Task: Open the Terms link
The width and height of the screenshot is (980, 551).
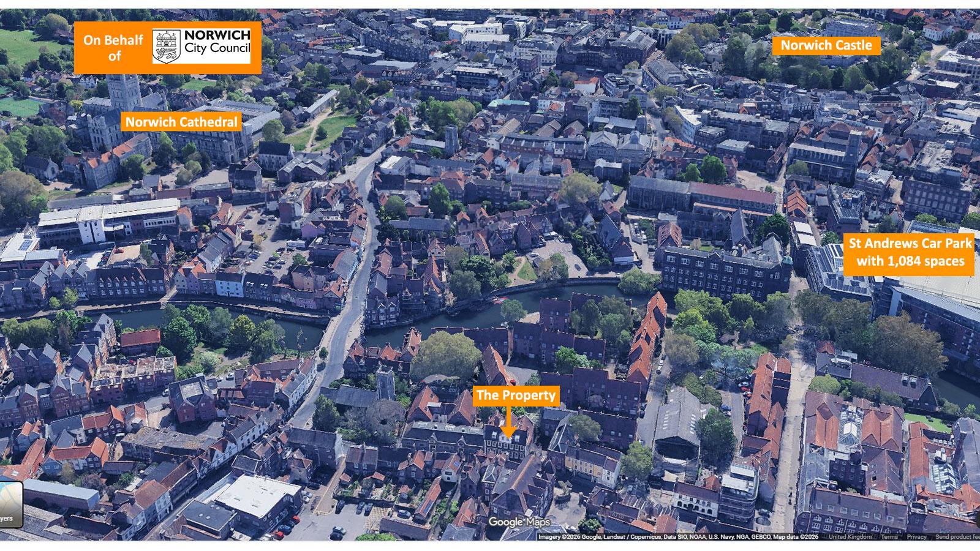Action: tap(889, 537)
